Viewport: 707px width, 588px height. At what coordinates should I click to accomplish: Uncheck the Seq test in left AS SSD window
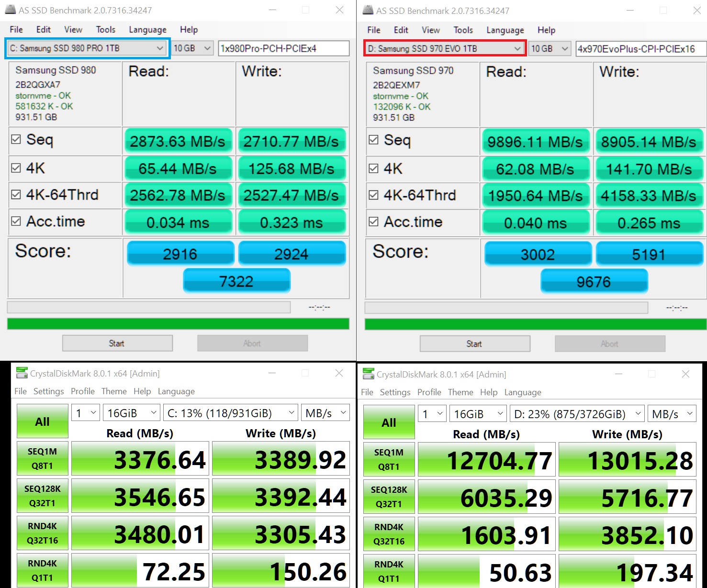(16, 140)
